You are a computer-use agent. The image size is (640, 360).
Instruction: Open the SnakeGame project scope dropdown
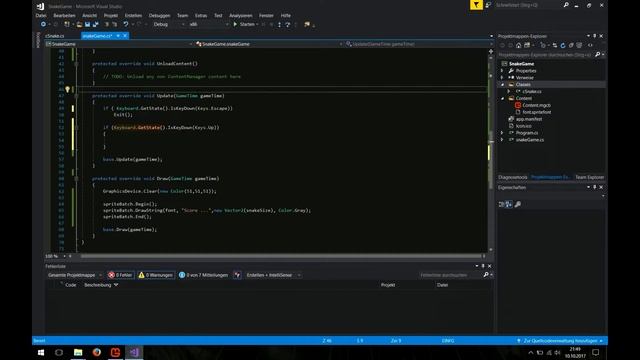(119, 44)
